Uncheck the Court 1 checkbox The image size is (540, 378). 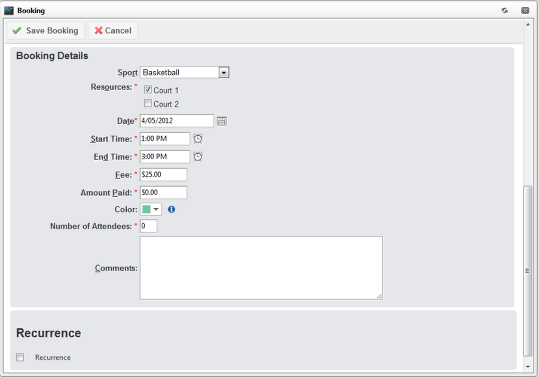click(x=148, y=90)
